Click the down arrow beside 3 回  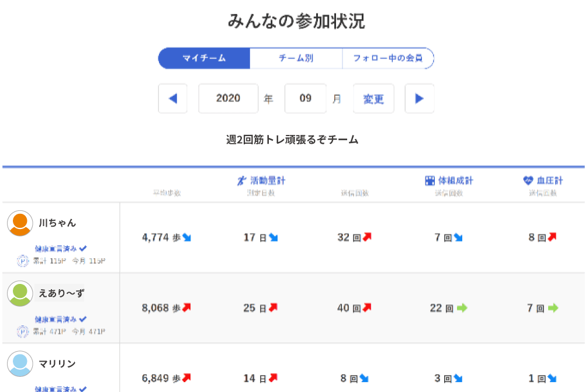pyautogui.click(x=458, y=379)
